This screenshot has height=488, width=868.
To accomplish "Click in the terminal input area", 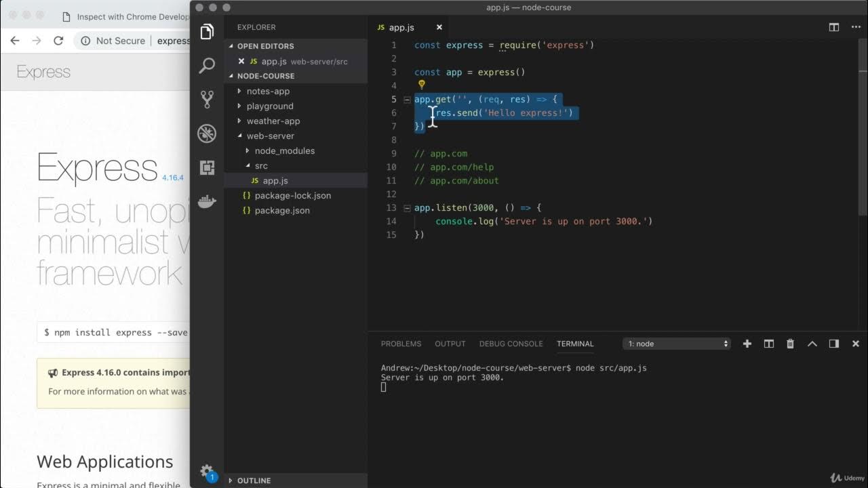I will (x=383, y=387).
